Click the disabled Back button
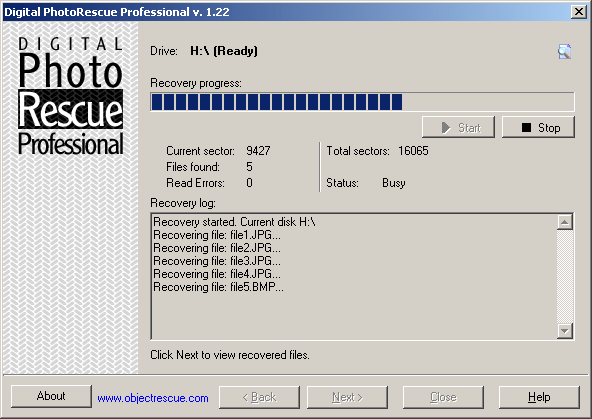Screen dimensions: 592x419 click(259, 397)
